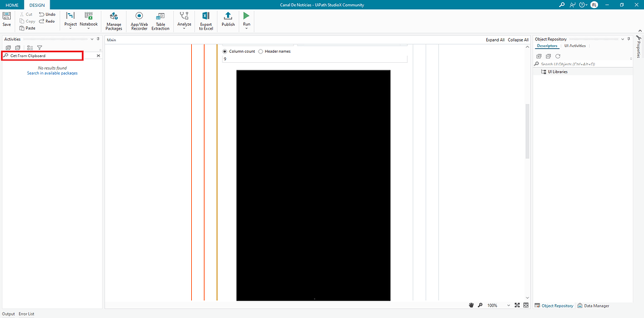Run the automation with the green play icon
This screenshot has height=318, width=644.
click(x=247, y=16)
